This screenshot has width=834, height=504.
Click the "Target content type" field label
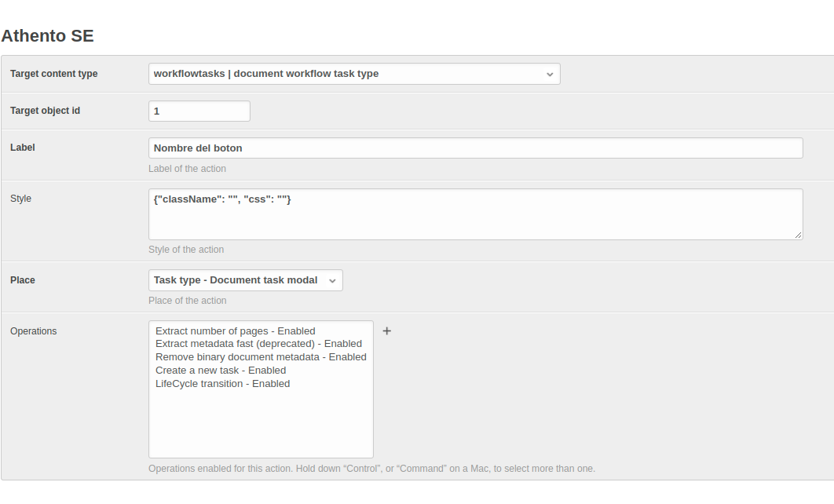tap(54, 74)
